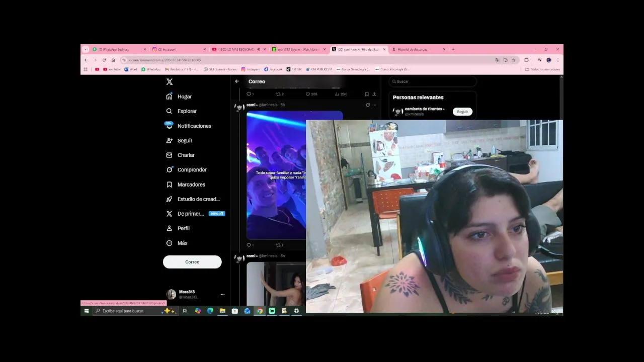Screen dimensions: 644x362
Task: Open Microsoft Edge from taskbar
Action: tap(210, 311)
